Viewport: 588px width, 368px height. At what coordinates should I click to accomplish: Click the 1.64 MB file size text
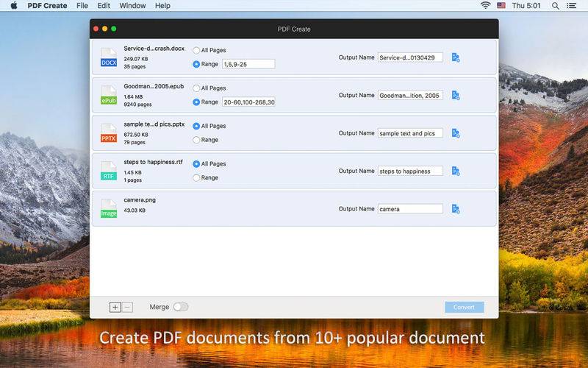[133, 97]
